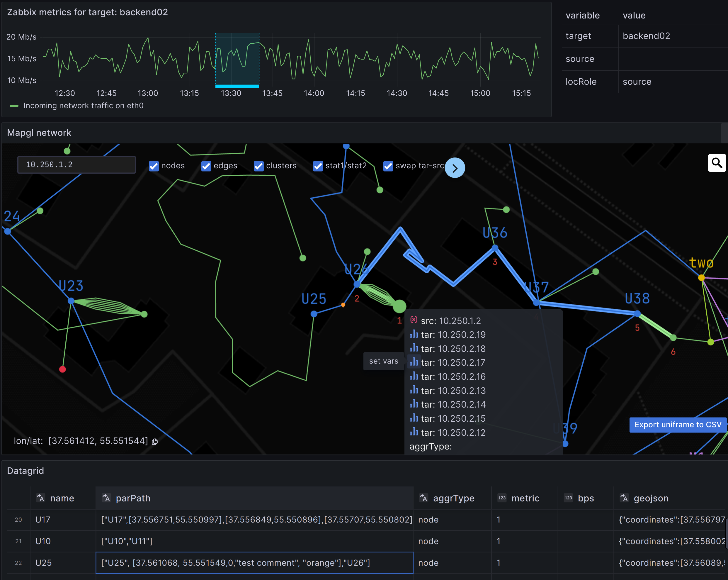Toggle the clusters checkbox
The height and width of the screenshot is (580, 728).
tap(259, 166)
